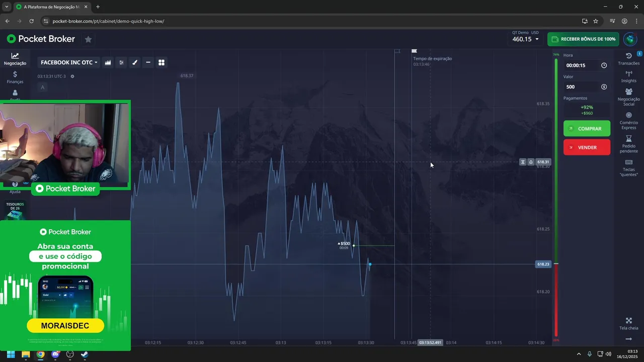
Task: Click the red VENDER button
Action: [x=587, y=147]
